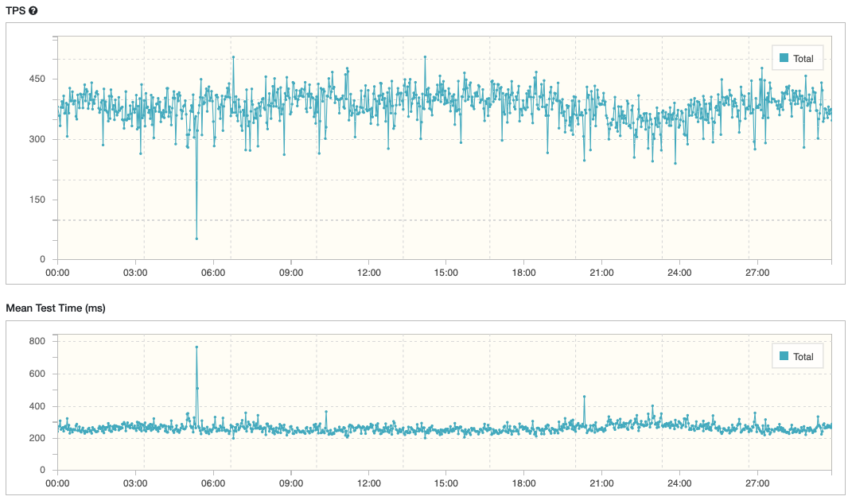
Task: Click the Total legend label in Mean Test Time chart
Action: (803, 357)
